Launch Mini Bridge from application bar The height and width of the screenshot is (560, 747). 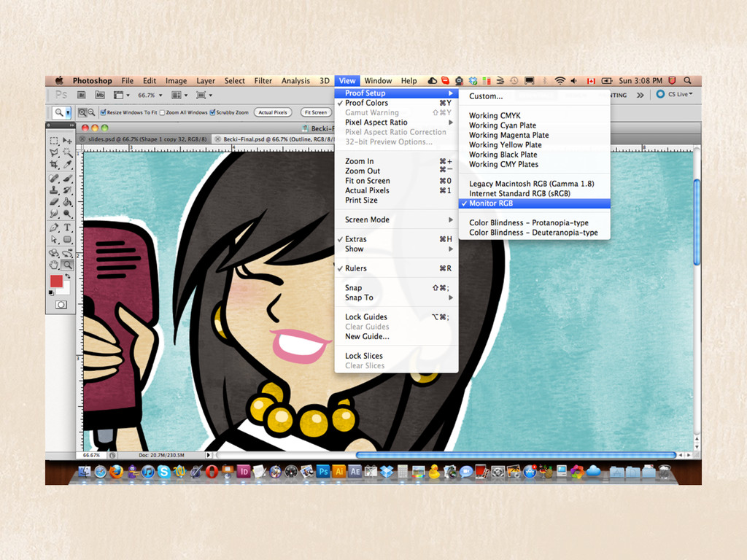click(99, 95)
